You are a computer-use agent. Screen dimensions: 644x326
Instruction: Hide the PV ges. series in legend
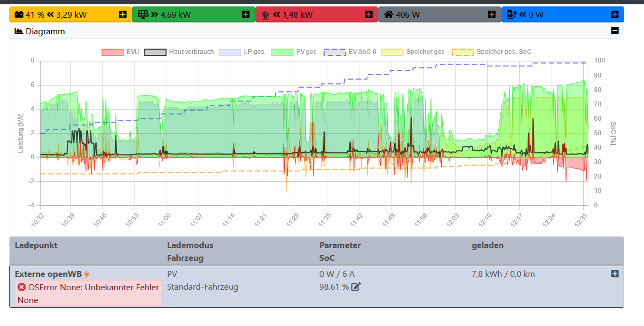coord(295,52)
